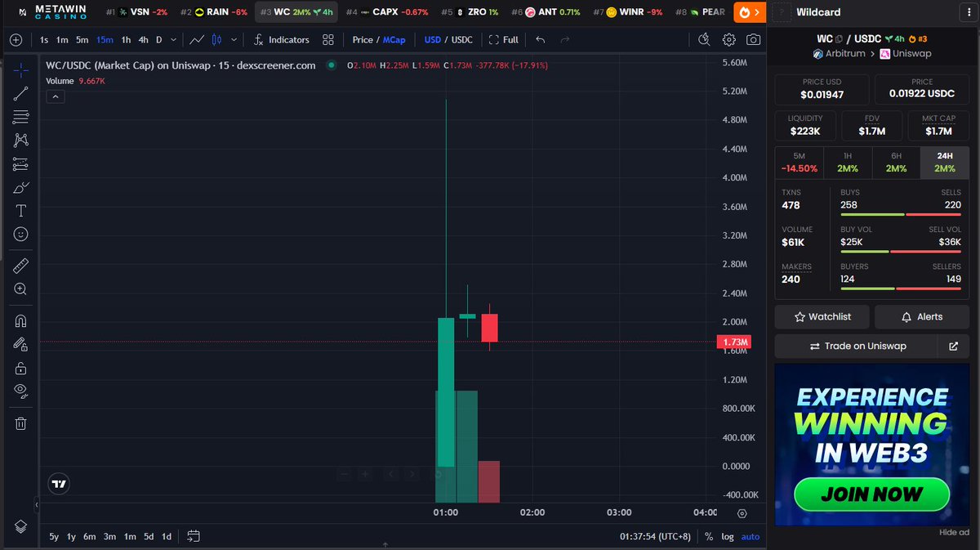The image size is (980, 550).
Task: Select the text annotation tool
Action: pyautogui.click(x=22, y=210)
